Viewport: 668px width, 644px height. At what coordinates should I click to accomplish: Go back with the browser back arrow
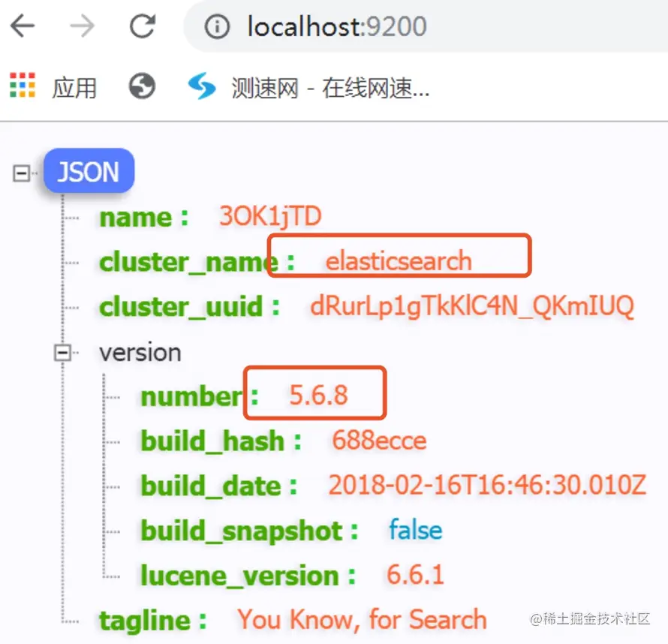coord(23,26)
